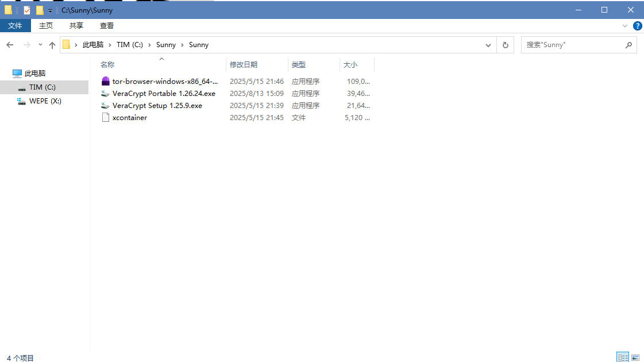This screenshot has height=362, width=644.
Task: Click TIM (C:) breadcrumb in address bar
Action: pyautogui.click(x=130, y=45)
